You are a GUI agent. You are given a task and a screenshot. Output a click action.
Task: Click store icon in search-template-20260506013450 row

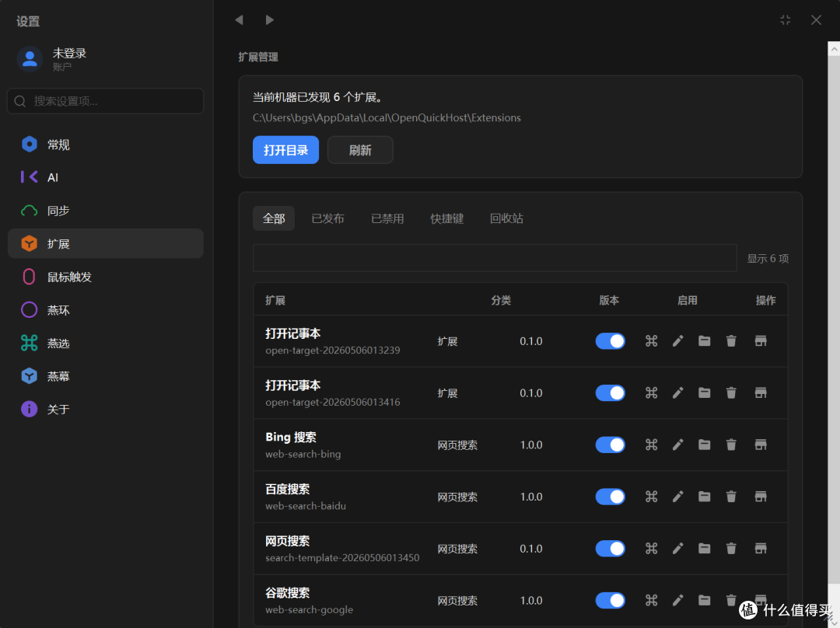pos(760,549)
